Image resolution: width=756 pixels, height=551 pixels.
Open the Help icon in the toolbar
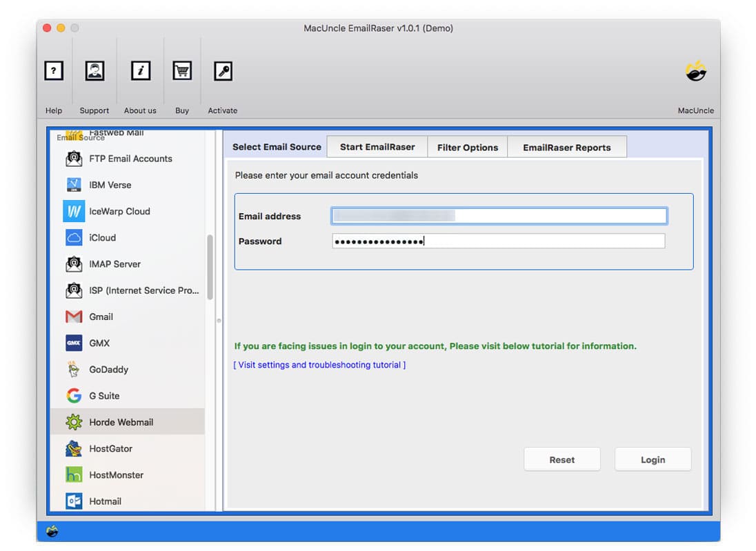[54, 70]
